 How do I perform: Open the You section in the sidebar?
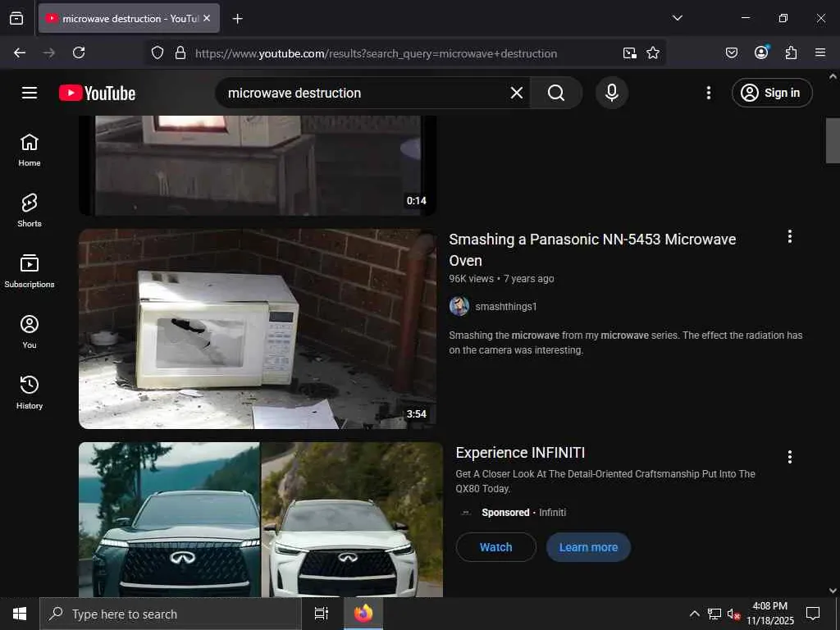(30, 331)
